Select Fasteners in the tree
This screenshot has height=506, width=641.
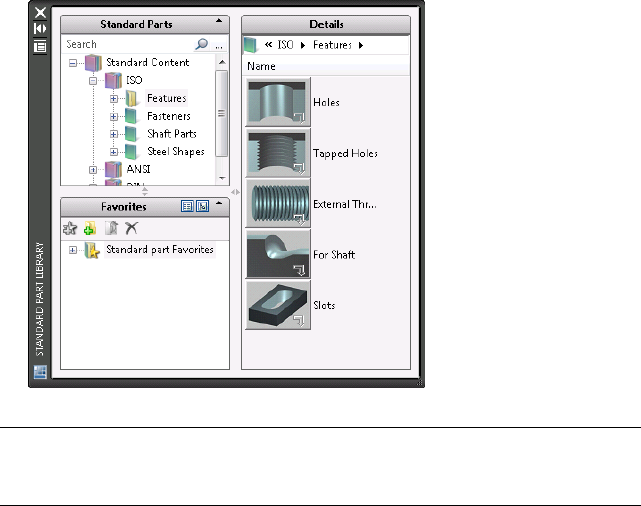pos(169,116)
